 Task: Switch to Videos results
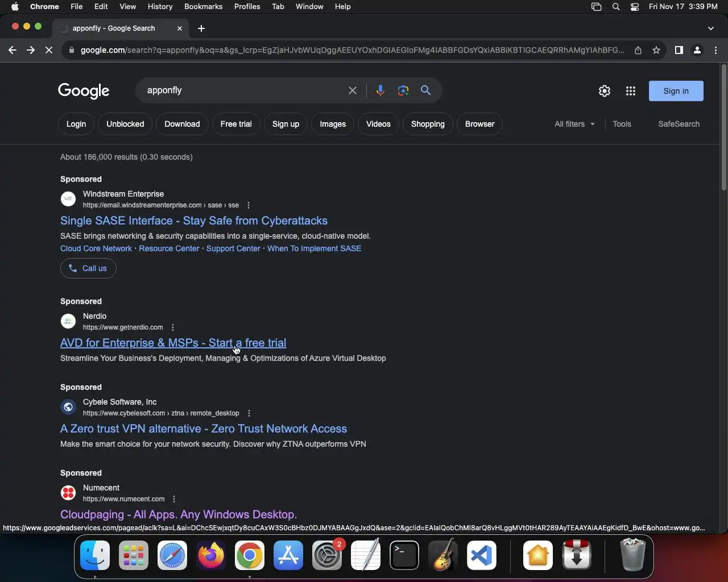click(x=378, y=124)
